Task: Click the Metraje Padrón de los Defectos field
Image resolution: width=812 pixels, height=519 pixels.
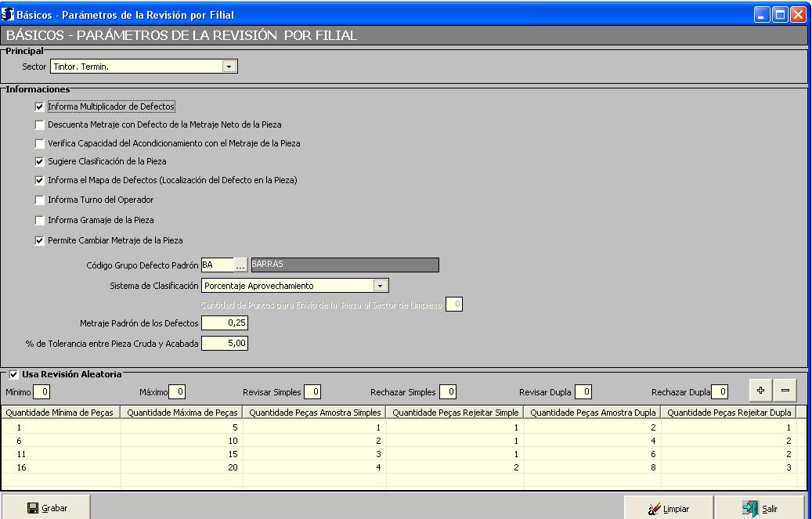Action: (x=225, y=323)
